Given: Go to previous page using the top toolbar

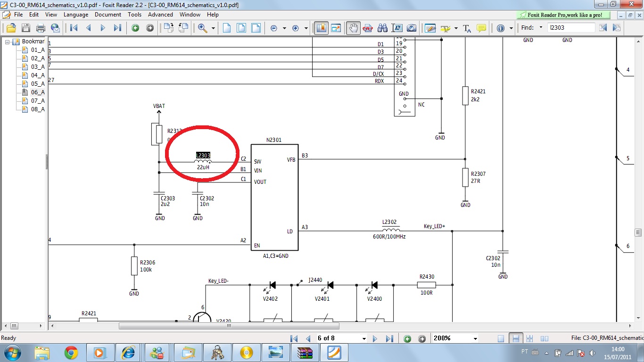Looking at the screenshot, I should [89, 28].
